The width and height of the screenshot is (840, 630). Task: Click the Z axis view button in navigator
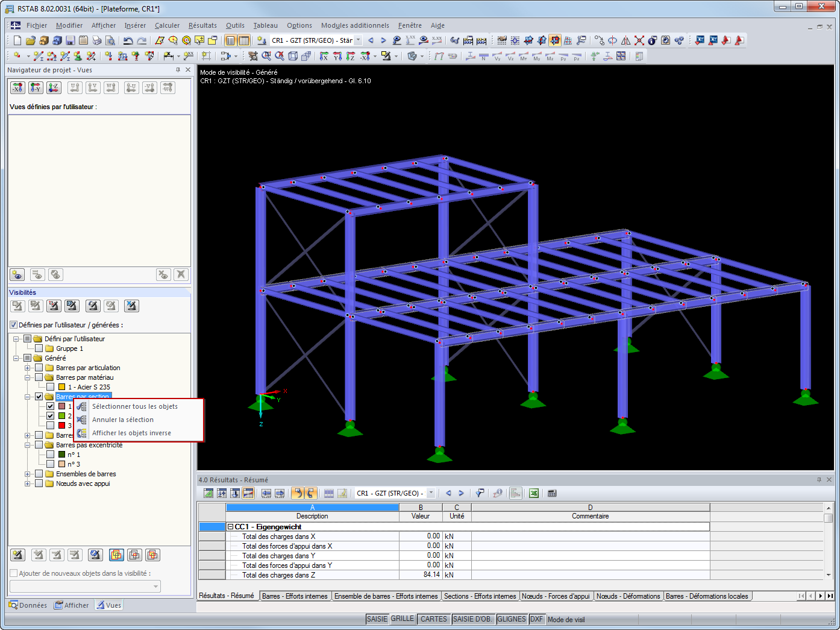coord(54,87)
